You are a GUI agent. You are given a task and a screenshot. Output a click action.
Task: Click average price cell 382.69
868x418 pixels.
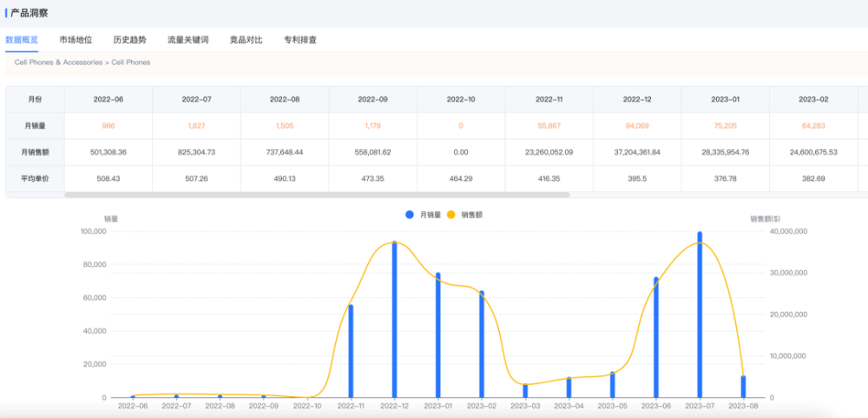pos(813,178)
